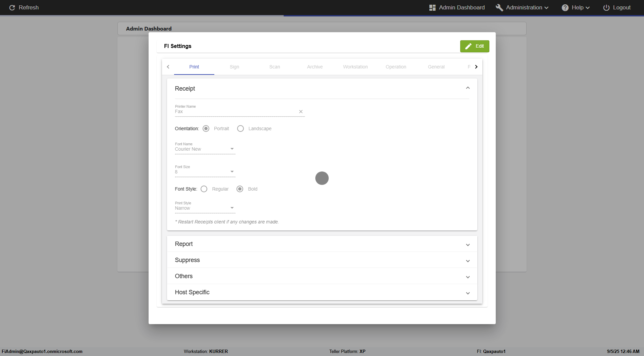Screen dimensions: 644x356
Task: Click the FI Settings title
Action: tap(178, 46)
